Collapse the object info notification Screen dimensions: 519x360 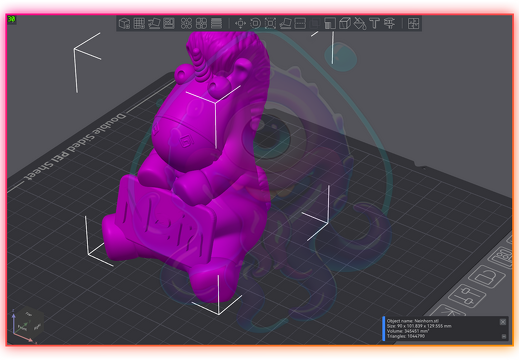(504, 337)
